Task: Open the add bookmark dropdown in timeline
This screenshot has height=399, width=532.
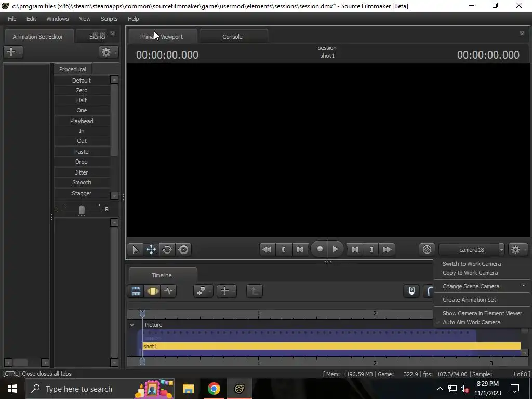Action: [203, 291]
